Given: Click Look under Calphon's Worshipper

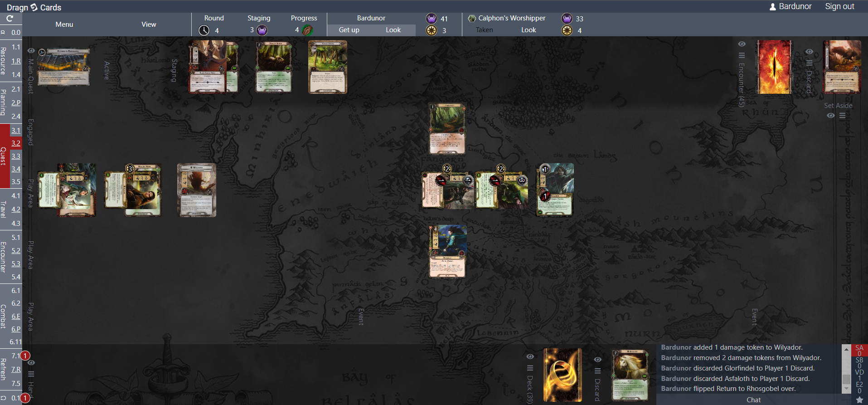Looking at the screenshot, I should (529, 30).
